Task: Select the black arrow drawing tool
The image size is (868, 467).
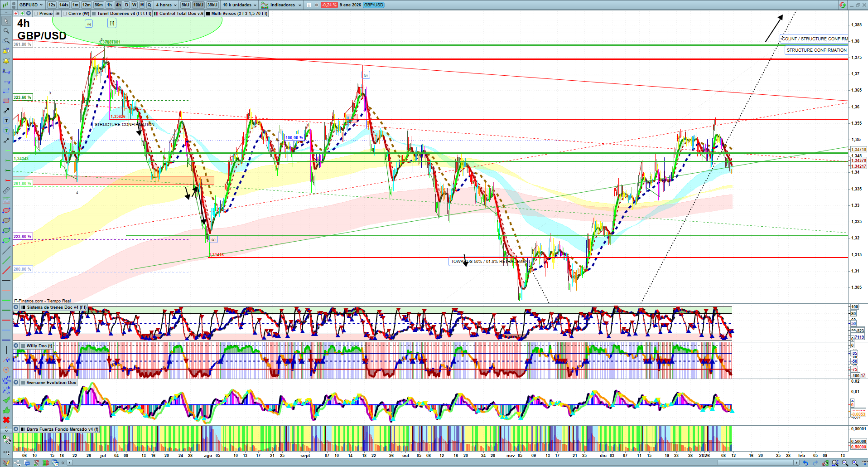Action: [x=6, y=111]
